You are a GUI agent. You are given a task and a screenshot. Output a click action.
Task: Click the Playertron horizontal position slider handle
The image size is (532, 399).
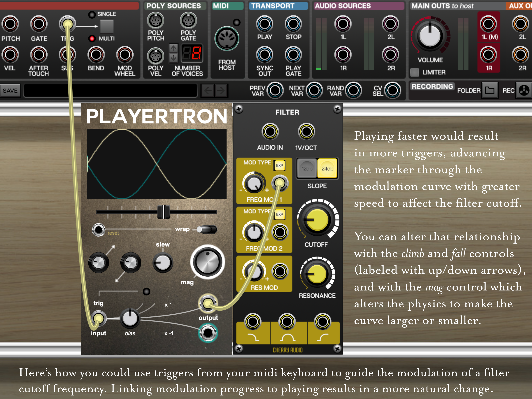[164, 212]
